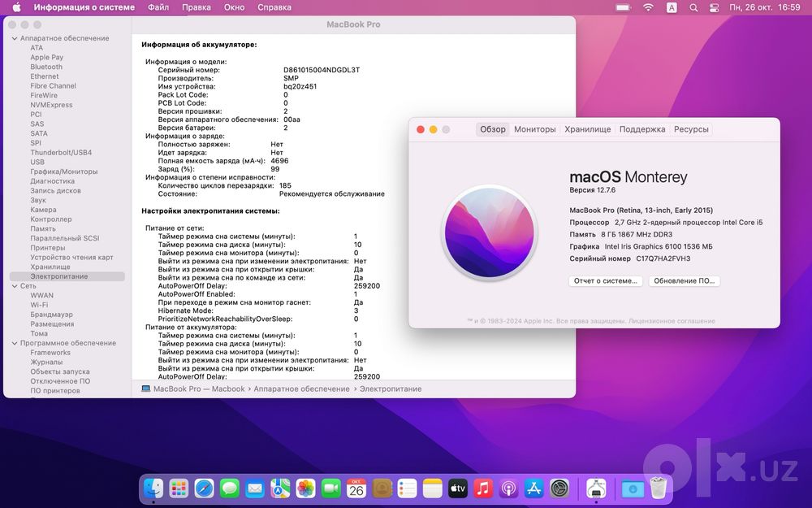Launch Reminders from the Dock
This screenshot has height=508, width=812.
click(407, 488)
